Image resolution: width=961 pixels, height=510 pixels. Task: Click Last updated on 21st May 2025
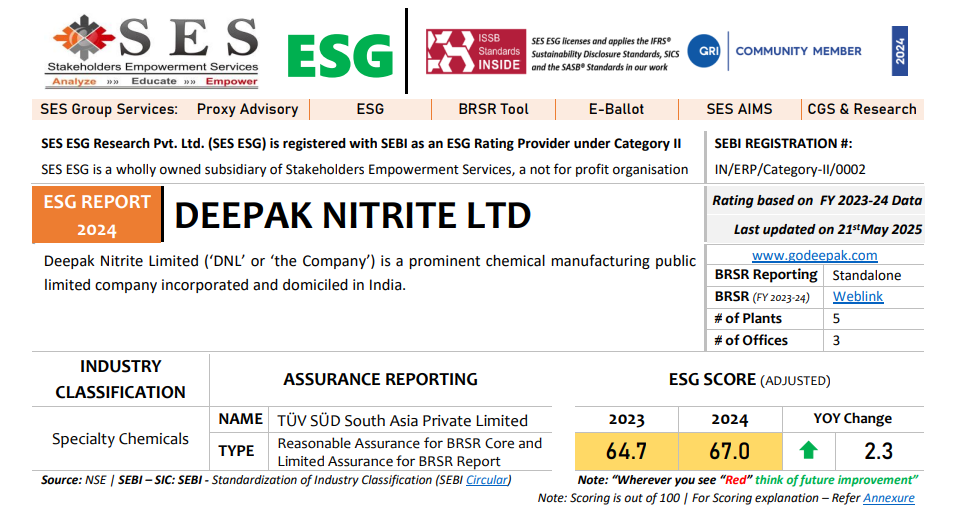(828, 229)
